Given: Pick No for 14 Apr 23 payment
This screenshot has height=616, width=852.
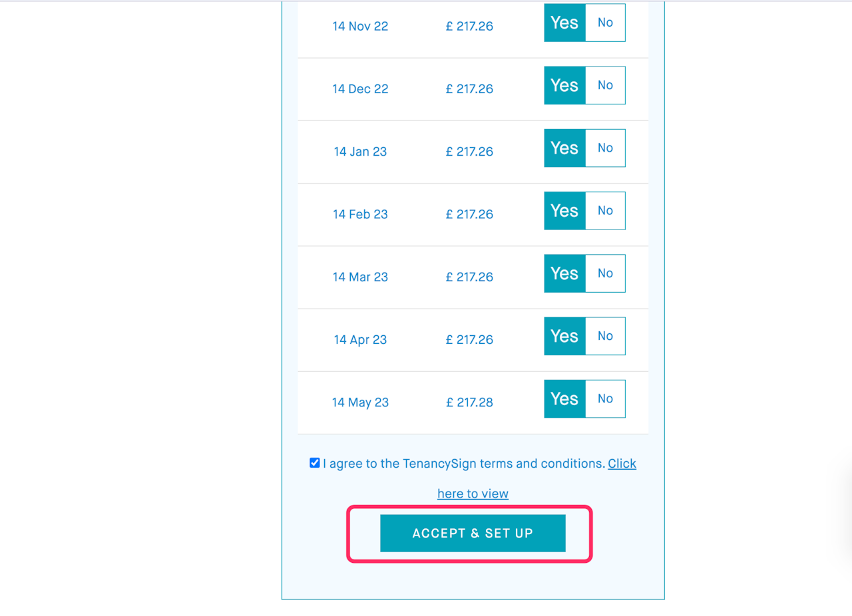Looking at the screenshot, I should click(605, 336).
